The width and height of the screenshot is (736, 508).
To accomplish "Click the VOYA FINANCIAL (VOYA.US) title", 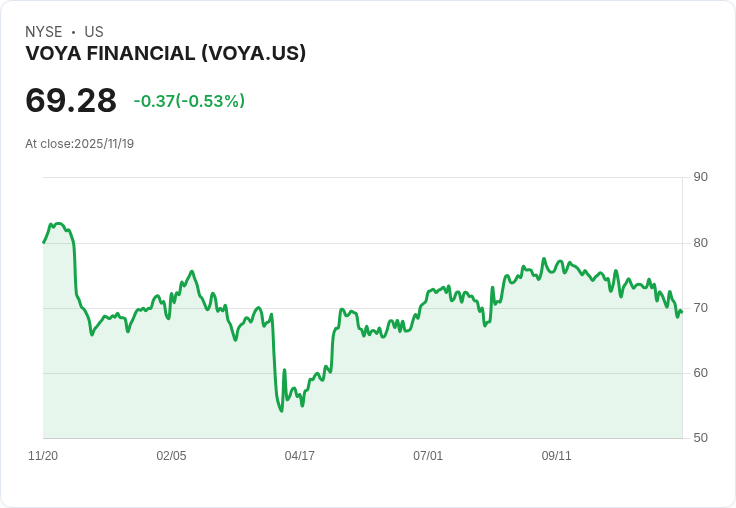I will coord(165,54).
